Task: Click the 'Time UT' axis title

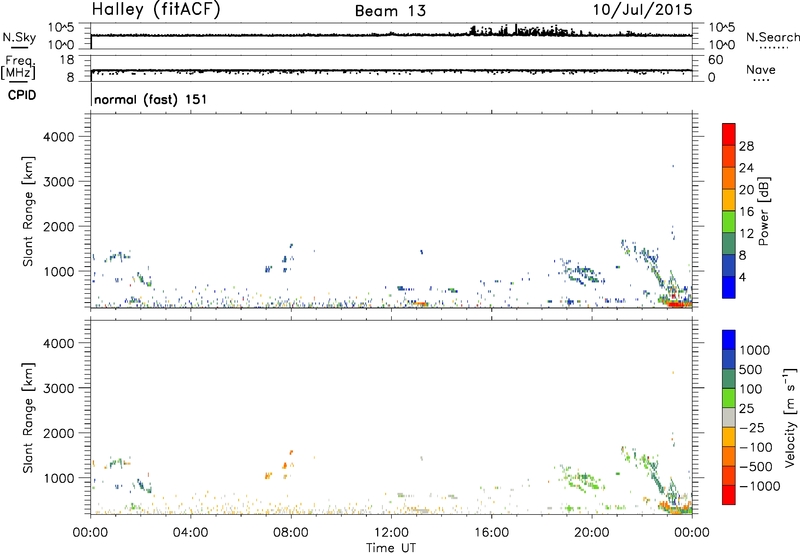Action: pos(391,548)
